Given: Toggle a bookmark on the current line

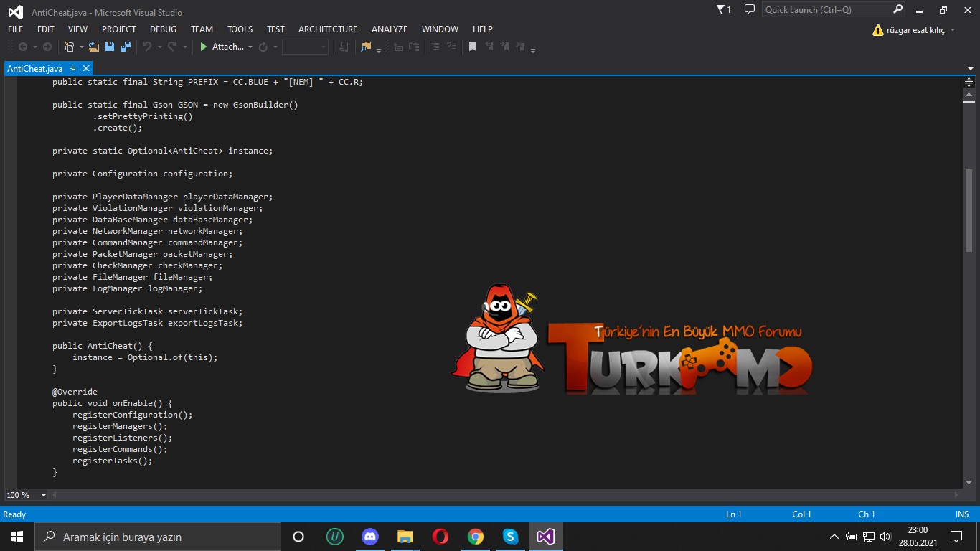Looking at the screenshot, I should [473, 47].
